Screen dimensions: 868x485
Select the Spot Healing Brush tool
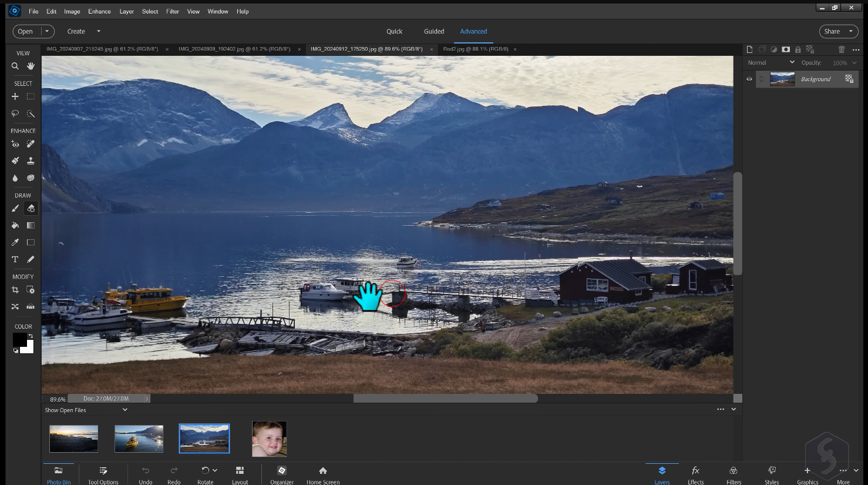(x=31, y=144)
